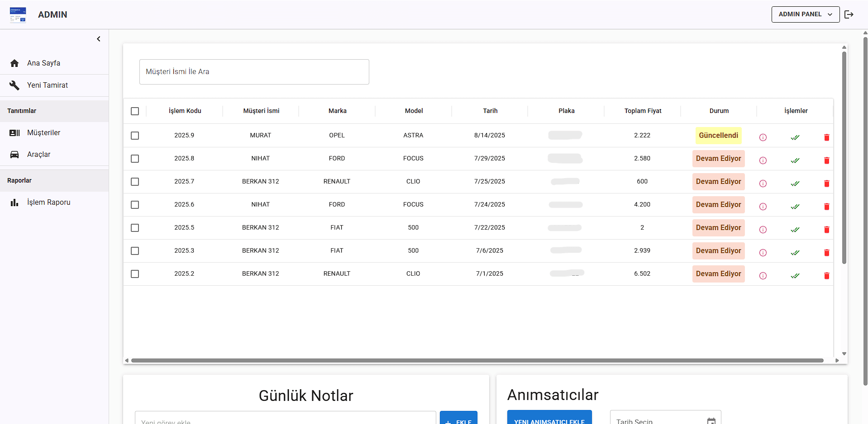This screenshot has width=868, height=424.
Task: View details with info icon on NIHAT FORD row
Action: click(763, 160)
